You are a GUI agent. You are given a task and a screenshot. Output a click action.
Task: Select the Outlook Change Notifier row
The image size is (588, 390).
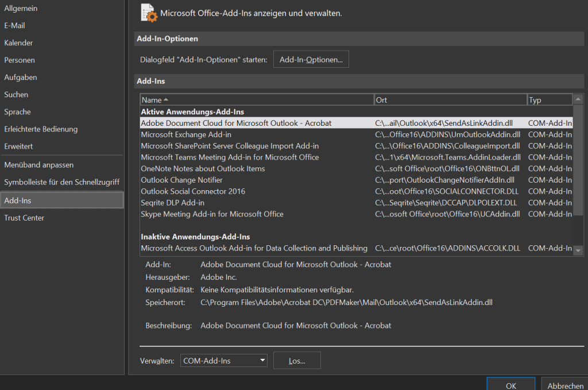[x=356, y=180]
